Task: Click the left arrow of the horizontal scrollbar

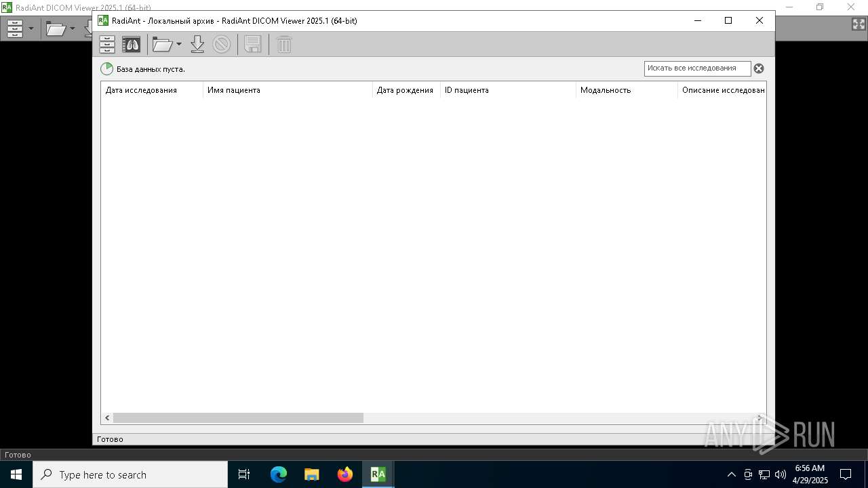Action: click(x=107, y=418)
